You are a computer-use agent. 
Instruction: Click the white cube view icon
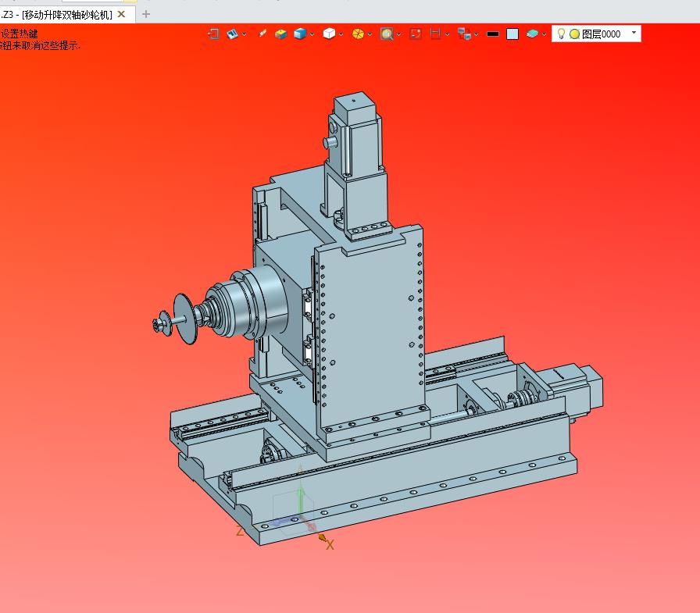329,34
